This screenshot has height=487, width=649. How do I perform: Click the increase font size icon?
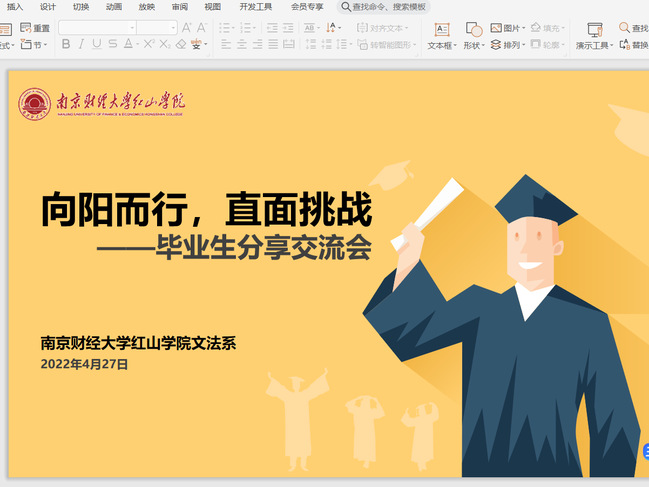[186, 28]
